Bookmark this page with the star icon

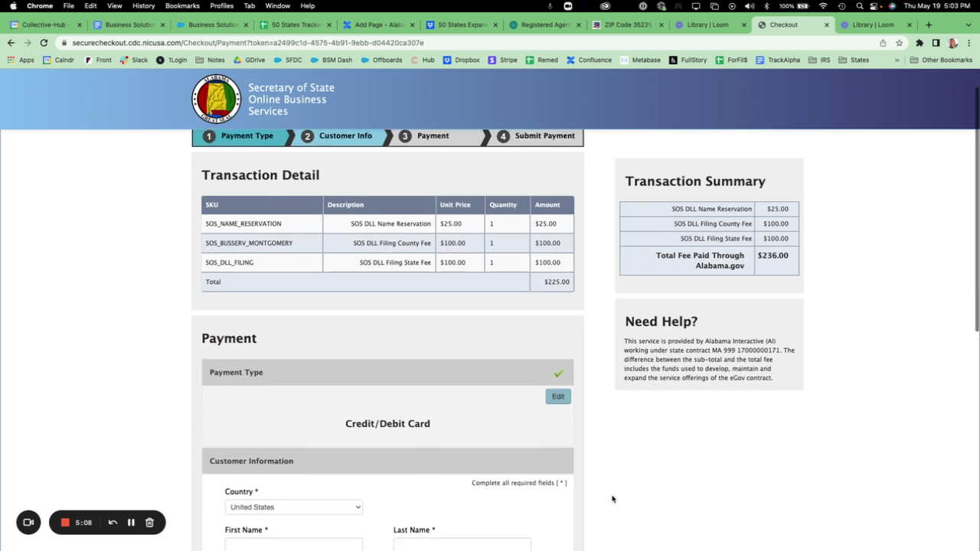[900, 43]
